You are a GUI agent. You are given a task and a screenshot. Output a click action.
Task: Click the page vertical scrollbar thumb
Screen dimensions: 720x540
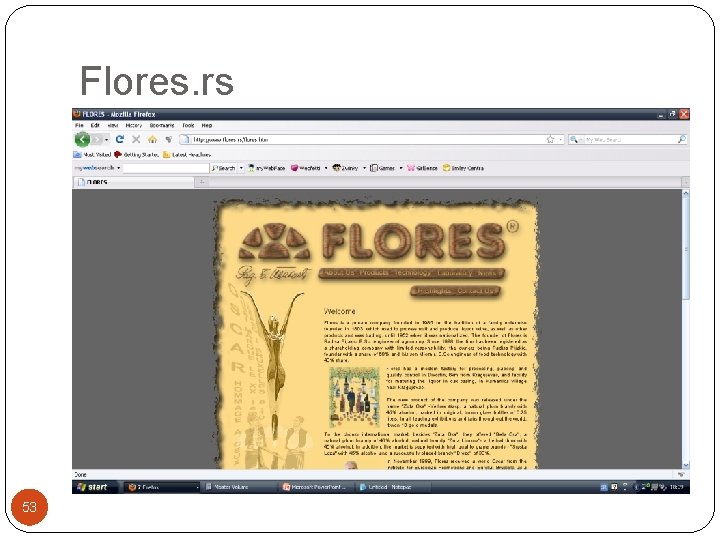686,249
